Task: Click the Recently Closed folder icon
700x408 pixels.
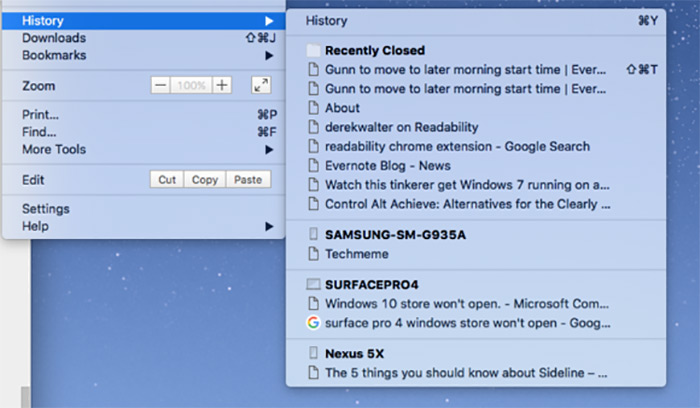Action: (313, 50)
